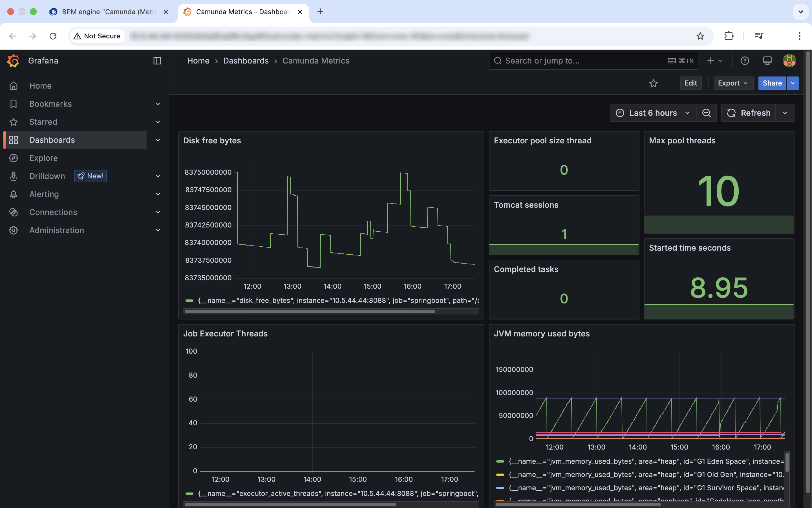
Task: Open the refresh interval dropdown
Action: [x=785, y=113]
